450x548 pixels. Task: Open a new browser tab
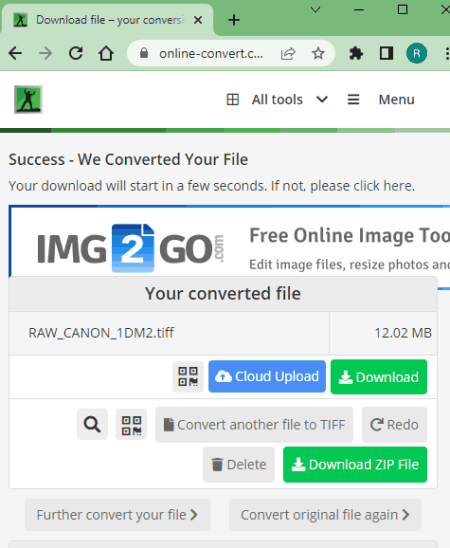click(x=234, y=20)
